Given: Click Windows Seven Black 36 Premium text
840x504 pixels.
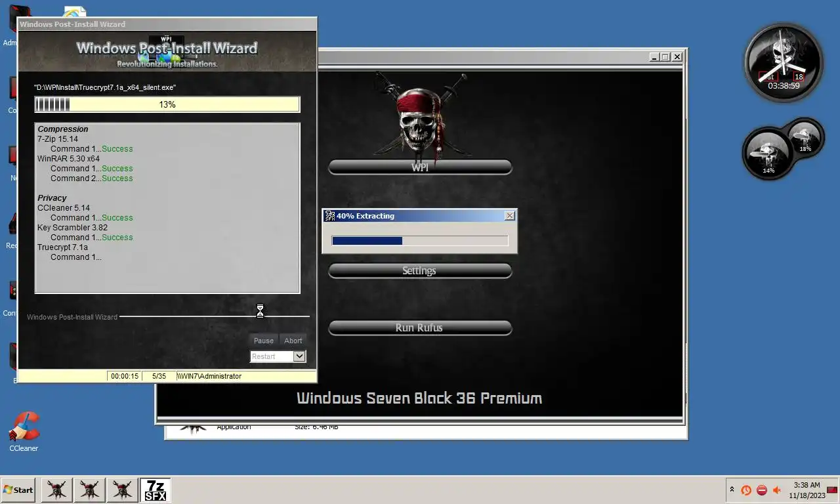Looking at the screenshot, I should tap(419, 398).
